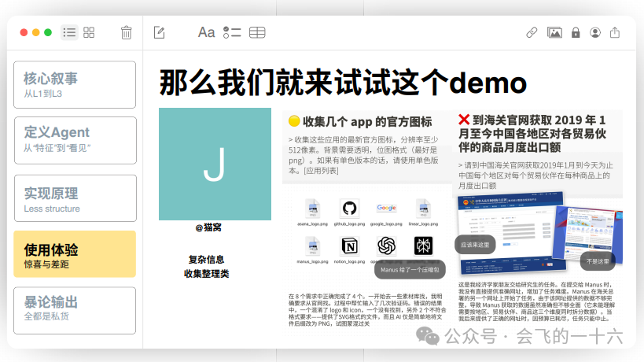Select the 定义Agent card

tap(75, 140)
